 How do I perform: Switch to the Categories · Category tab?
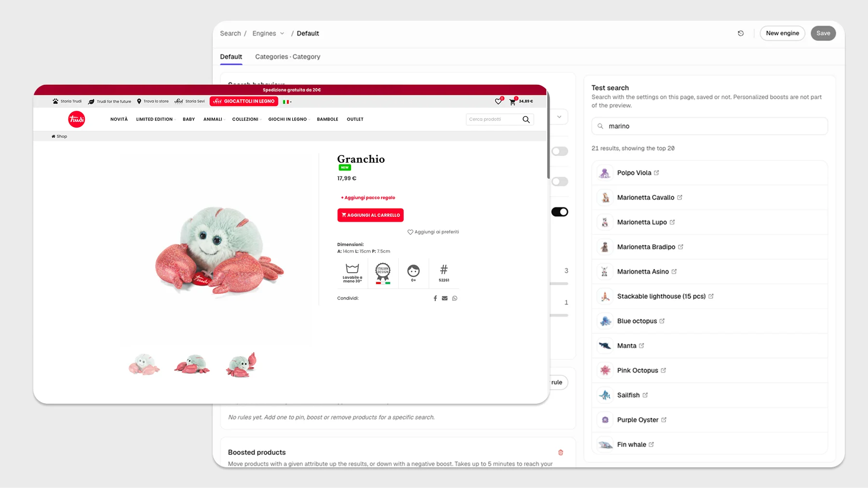[x=287, y=57]
